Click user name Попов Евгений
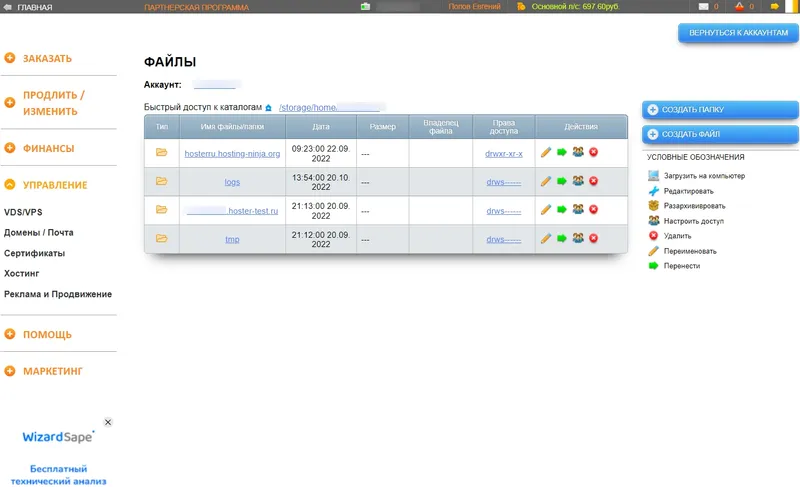Image resolution: width=800 pixels, height=487 pixels. pyautogui.click(x=474, y=7)
